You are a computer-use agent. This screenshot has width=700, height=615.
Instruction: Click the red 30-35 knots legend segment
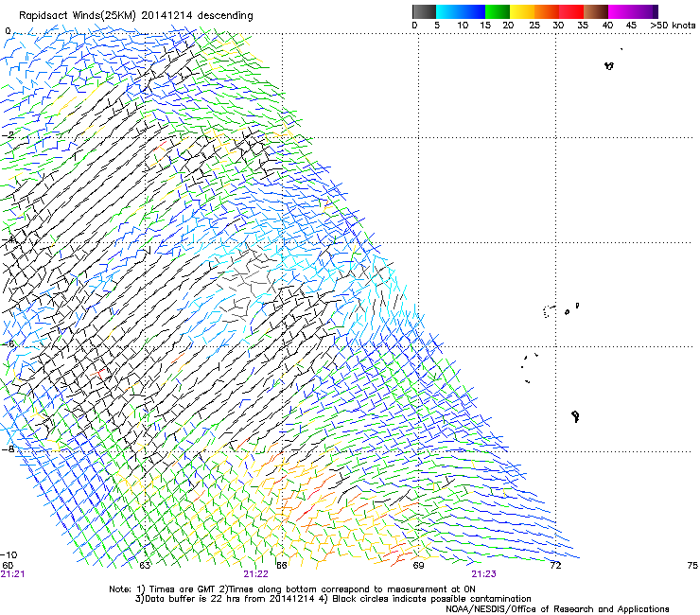point(571,11)
